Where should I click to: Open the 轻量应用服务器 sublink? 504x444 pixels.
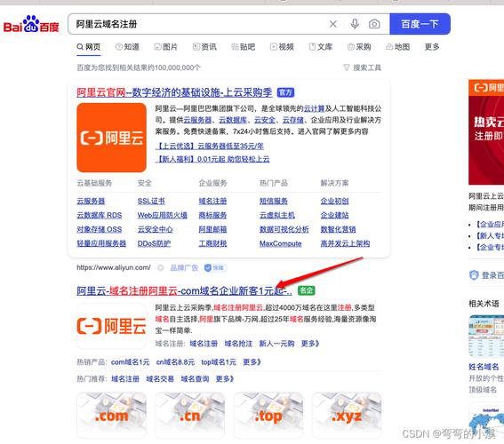point(101,243)
